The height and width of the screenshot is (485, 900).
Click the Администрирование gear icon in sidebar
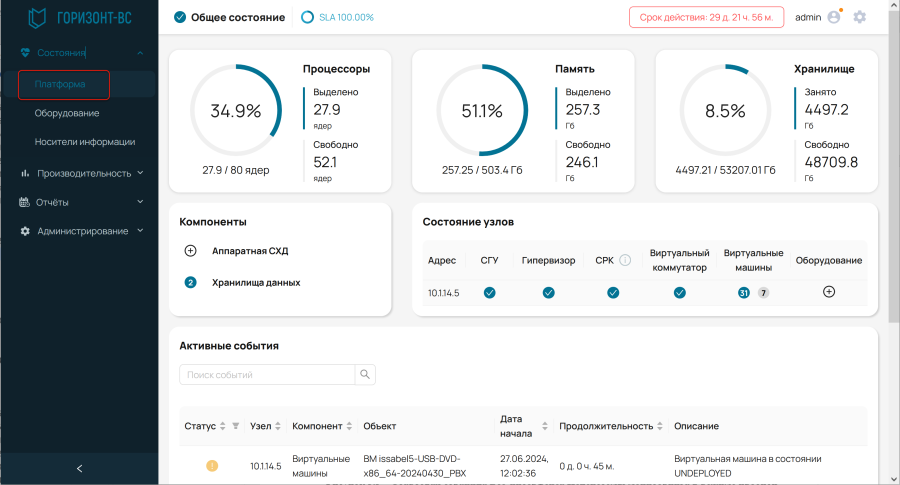point(25,231)
